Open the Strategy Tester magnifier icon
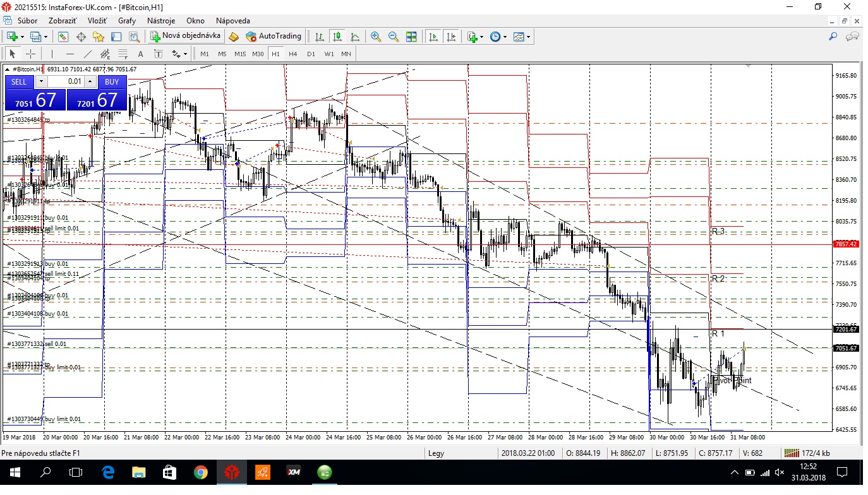This screenshot has height=495, width=868. point(134,37)
